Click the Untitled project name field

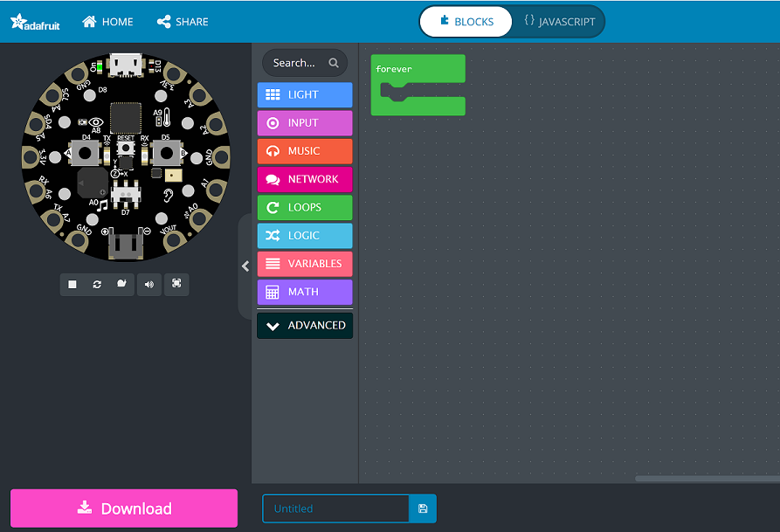click(336, 508)
